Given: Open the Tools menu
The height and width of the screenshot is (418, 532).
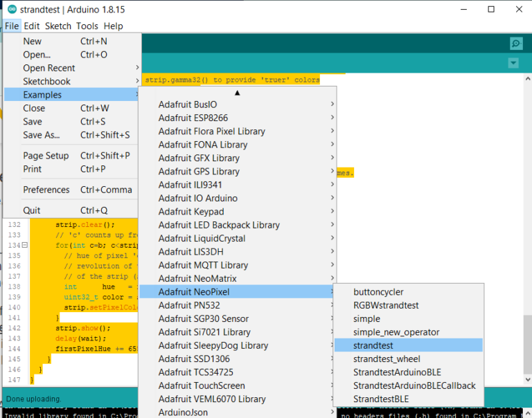Looking at the screenshot, I should 87,26.
